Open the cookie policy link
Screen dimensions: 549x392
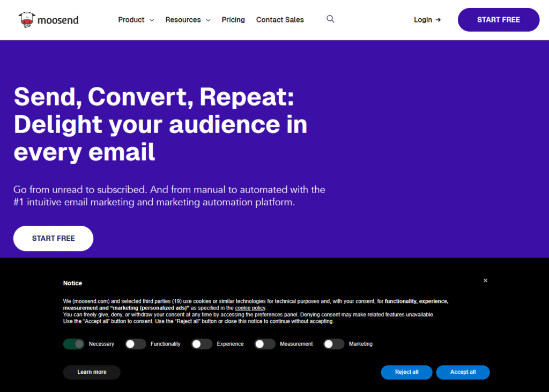coord(250,308)
